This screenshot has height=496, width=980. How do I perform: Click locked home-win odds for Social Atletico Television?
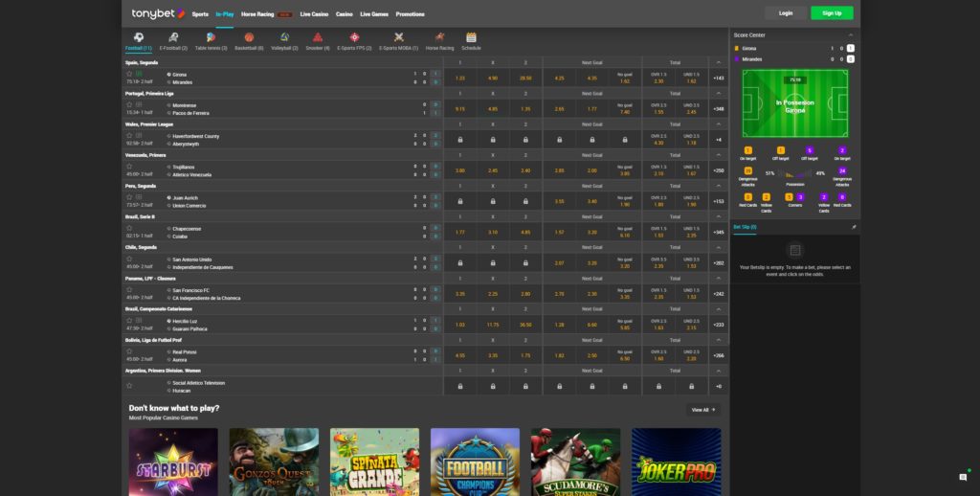(460, 386)
